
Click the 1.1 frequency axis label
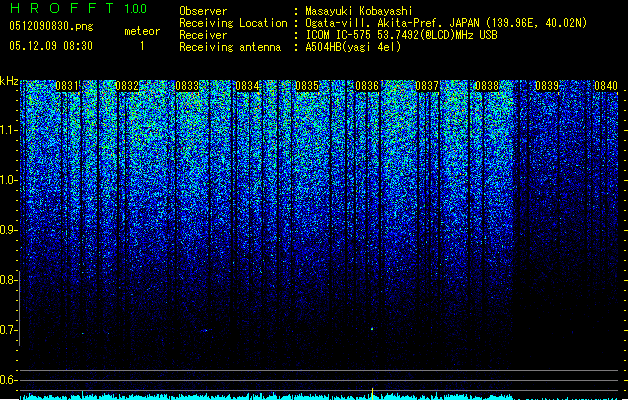(8, 130)
